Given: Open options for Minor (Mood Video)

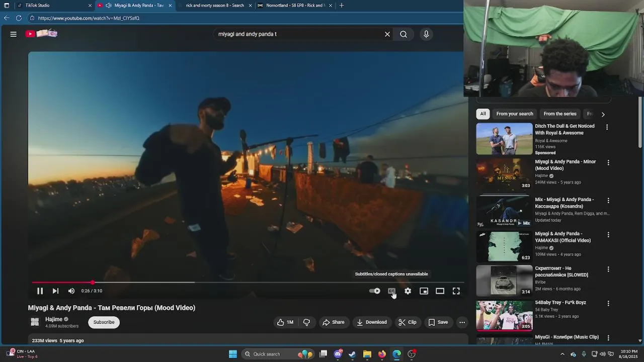Looking at the screenshot, I should (608, 163).
